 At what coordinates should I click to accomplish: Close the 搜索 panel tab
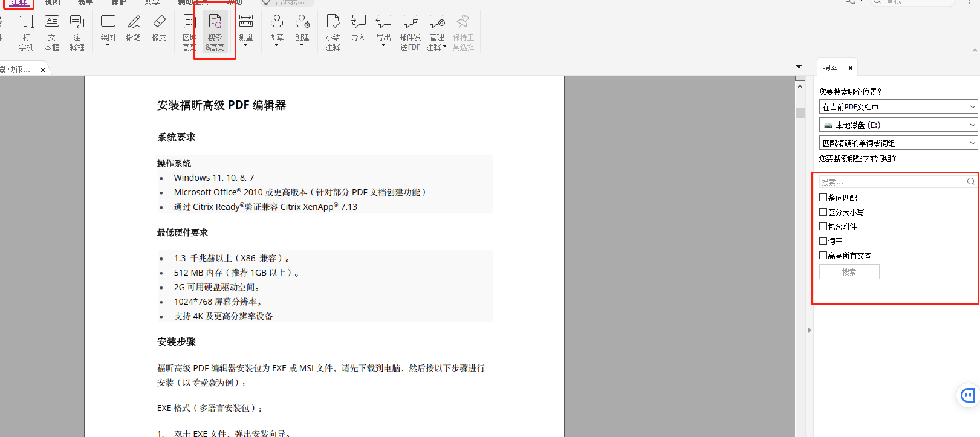[851, 68]
